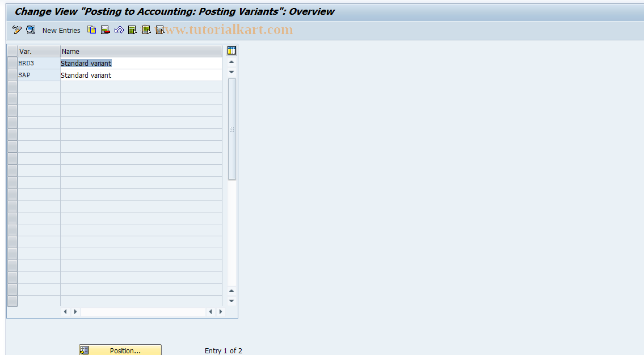644x355 pixels.
Task: Click the bottom scroll-down arrow of the table
Action: point(231,300)
